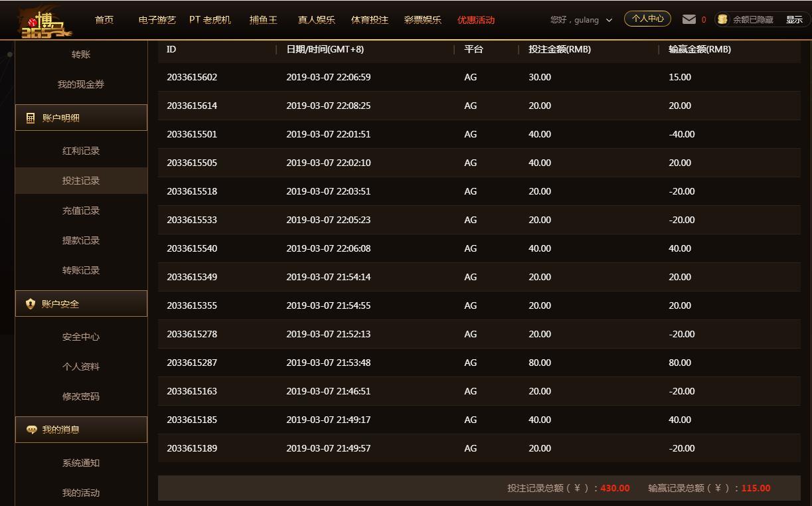Select bet ID 2033615287
The height and width of the screenshot is (506, 812).
click(x=192, y=363)
